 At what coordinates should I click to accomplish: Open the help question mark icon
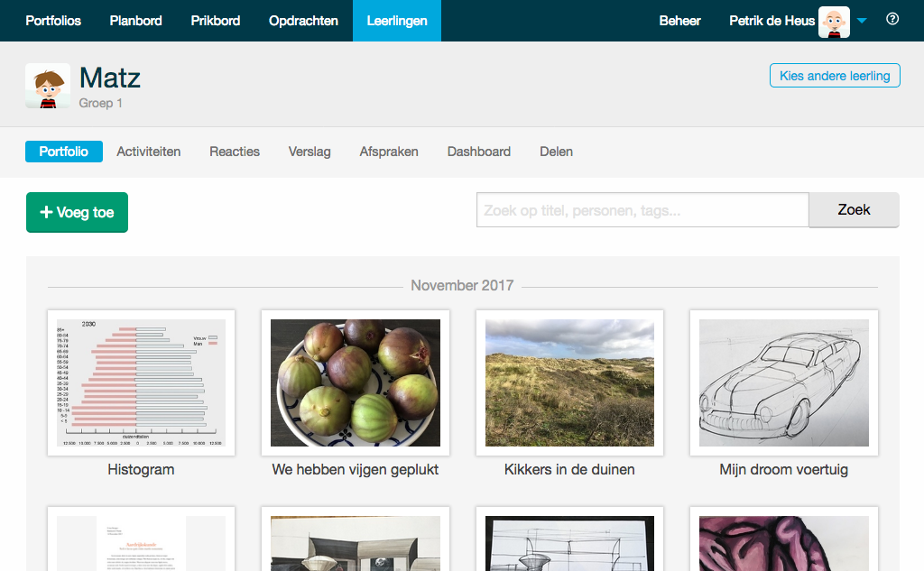point(892,20)
